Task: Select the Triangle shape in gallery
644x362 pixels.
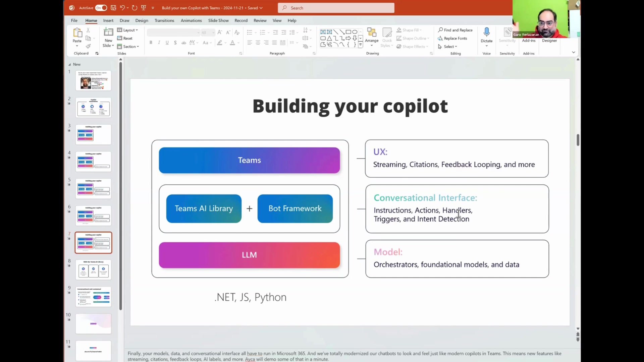Action: 329,38
